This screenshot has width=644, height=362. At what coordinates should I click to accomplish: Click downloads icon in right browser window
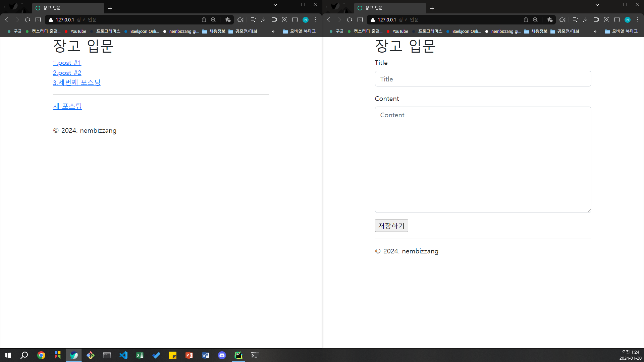click(586, 20)
